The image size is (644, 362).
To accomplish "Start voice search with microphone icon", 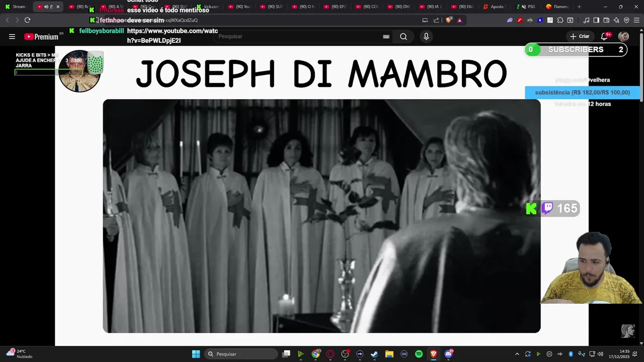I will tap(426, 37).
